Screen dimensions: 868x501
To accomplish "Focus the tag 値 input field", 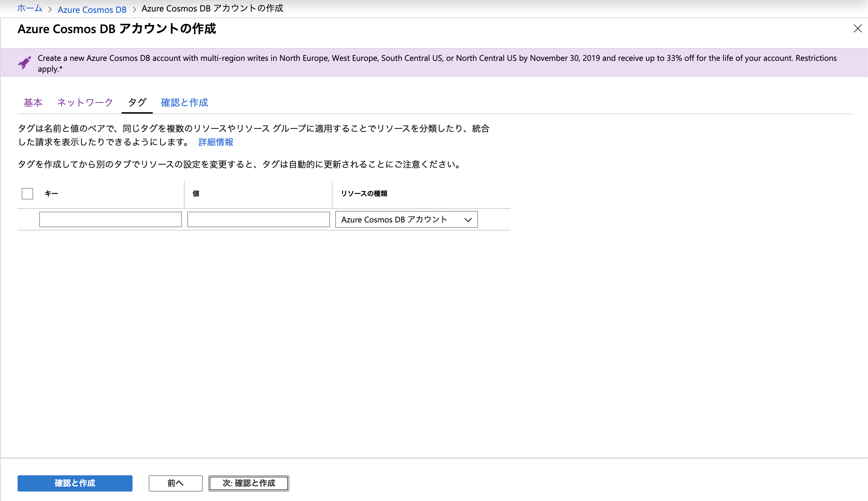I will [258, 219].
